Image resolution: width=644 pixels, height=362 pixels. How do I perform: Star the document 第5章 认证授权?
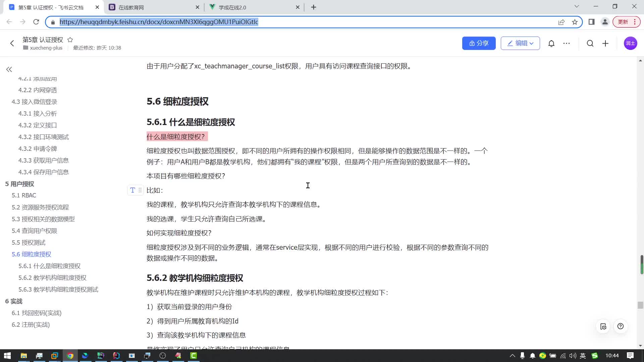[x=70, y=40]
